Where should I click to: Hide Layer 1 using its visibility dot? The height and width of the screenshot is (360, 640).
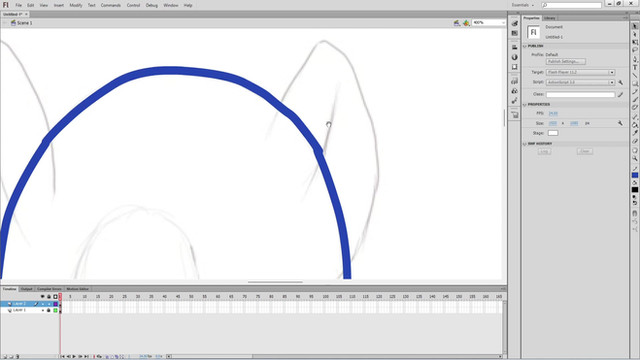42,310
